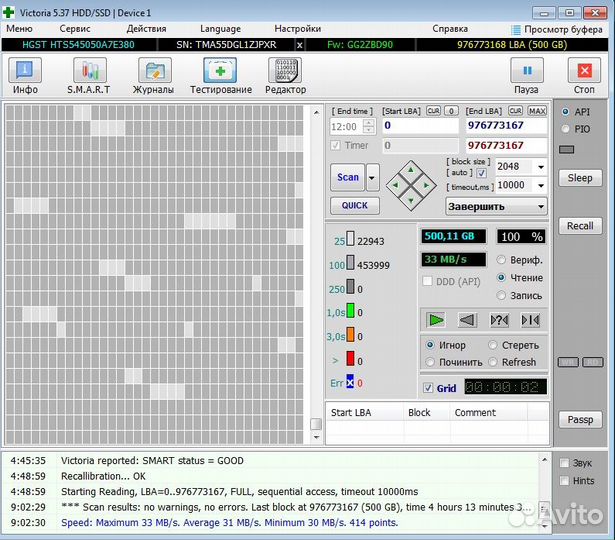615x540 pixels.
Task: Toggle the Grid checkbox
Action: tap(428, 388)
